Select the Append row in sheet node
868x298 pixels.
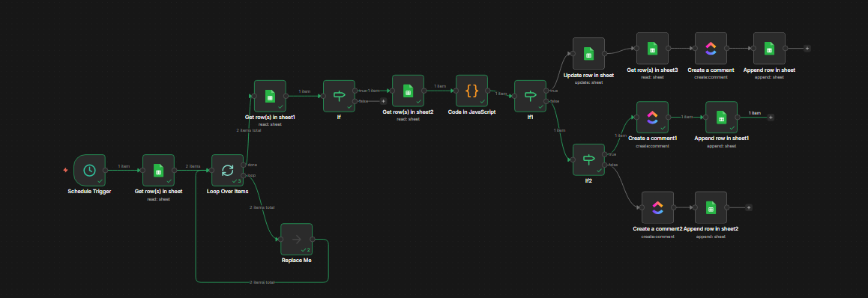point(770,48)
